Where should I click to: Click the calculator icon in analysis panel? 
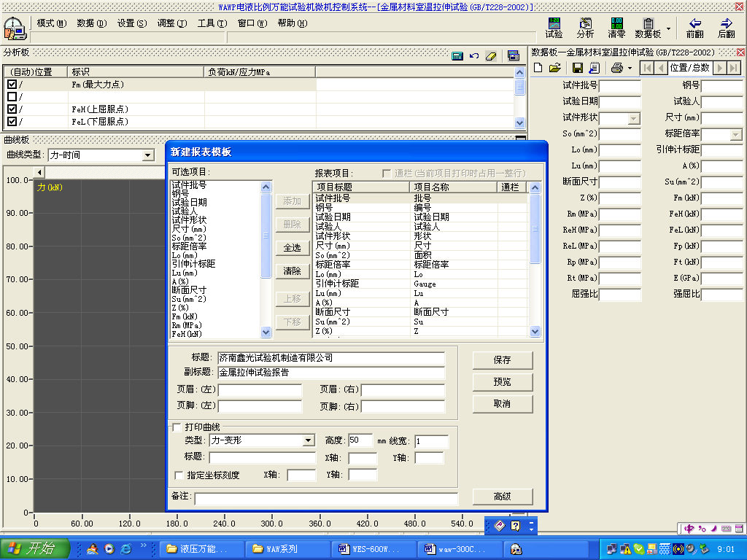pos(457,56)
